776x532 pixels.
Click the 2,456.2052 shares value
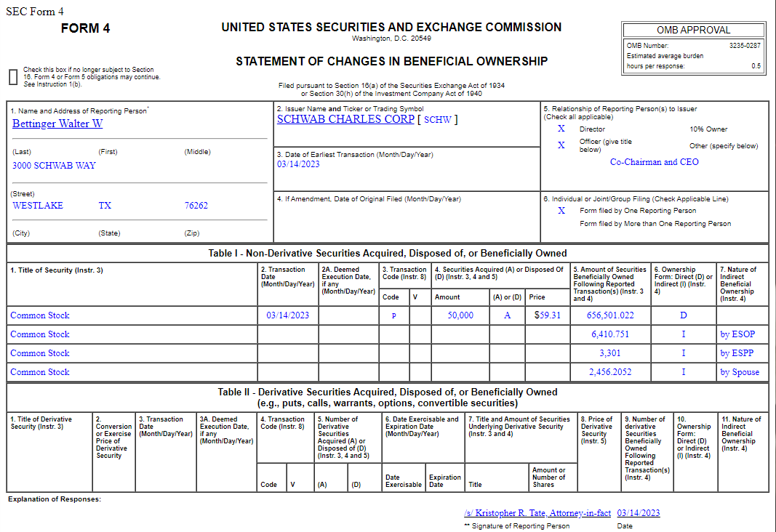coord(610,372)
